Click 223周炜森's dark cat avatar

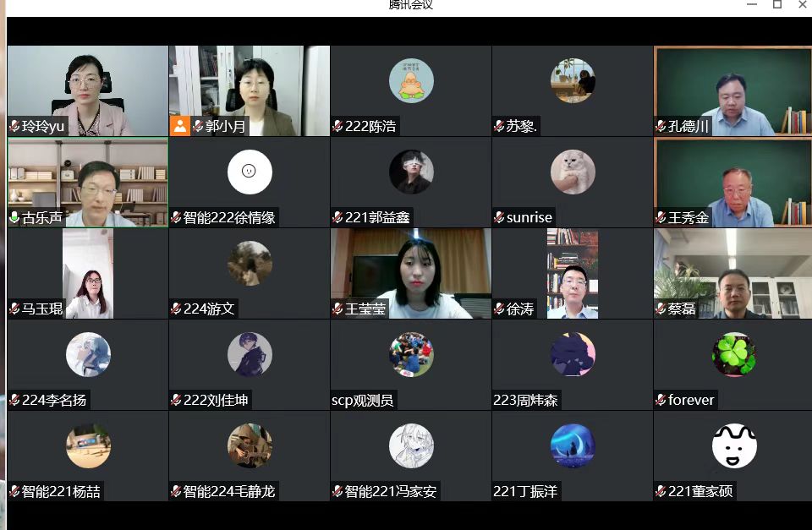pos(573,354)
